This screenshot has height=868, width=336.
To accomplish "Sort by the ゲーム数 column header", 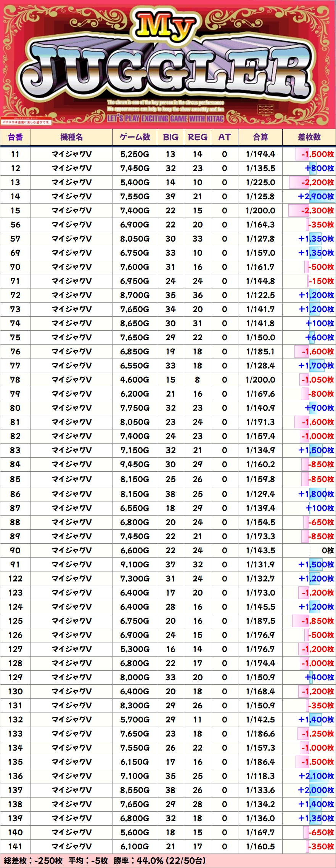I will (x=135, y=137).
